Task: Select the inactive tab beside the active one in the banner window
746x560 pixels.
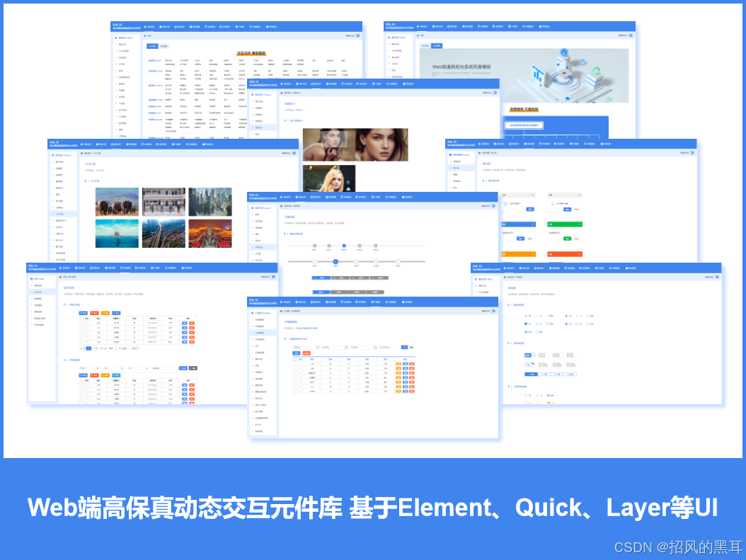Action: coord(425,46)
